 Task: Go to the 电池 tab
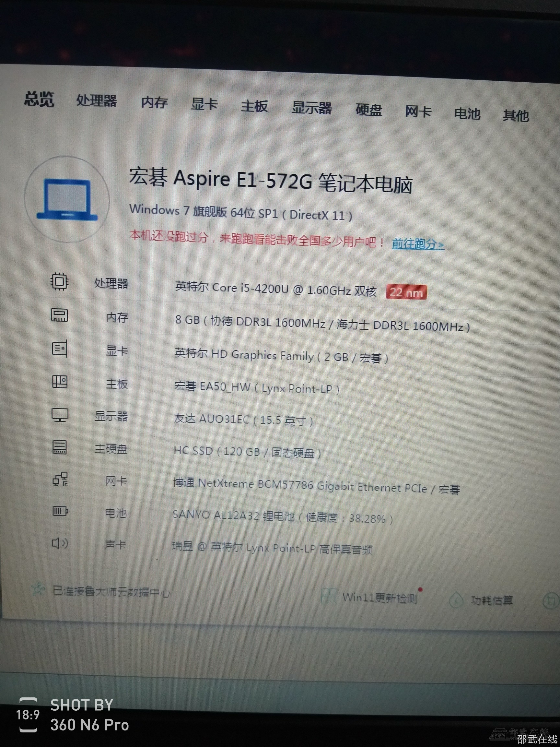467,113
